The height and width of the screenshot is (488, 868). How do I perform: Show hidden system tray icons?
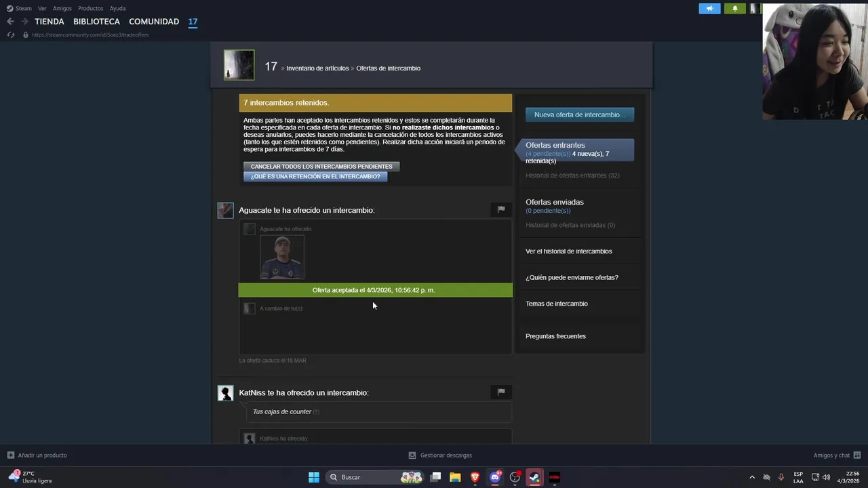click(751, 477)
